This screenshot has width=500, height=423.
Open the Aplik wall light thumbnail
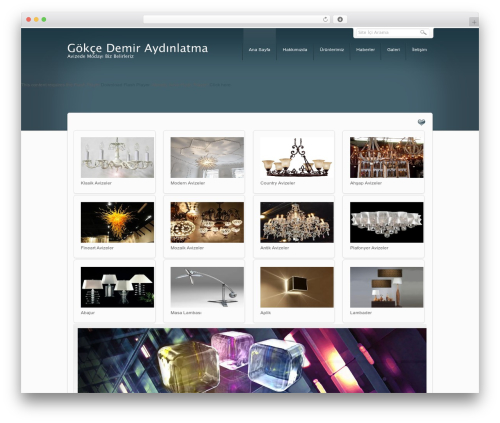297,287
